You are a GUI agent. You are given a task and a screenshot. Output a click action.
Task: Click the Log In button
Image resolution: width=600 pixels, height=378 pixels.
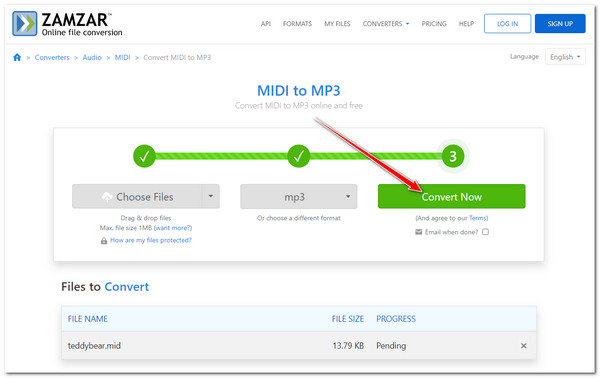507,24
